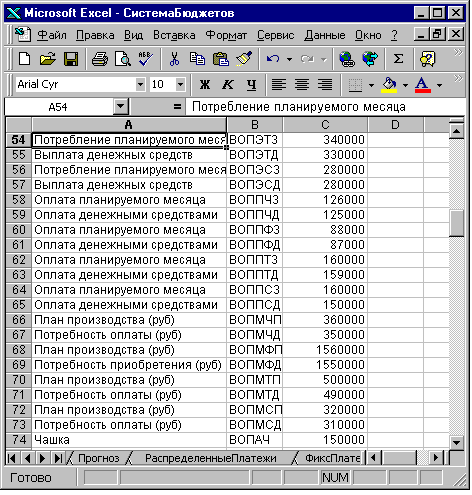The image size is (472, 495).
Task: Expand the Name Box dropdown showing A54
Action: tap(120, 107)
